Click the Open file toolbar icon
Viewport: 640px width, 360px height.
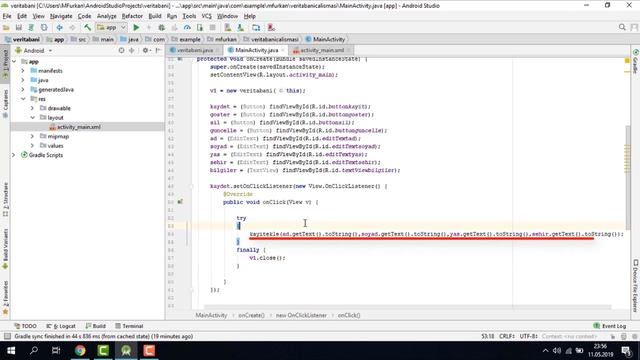6,28
